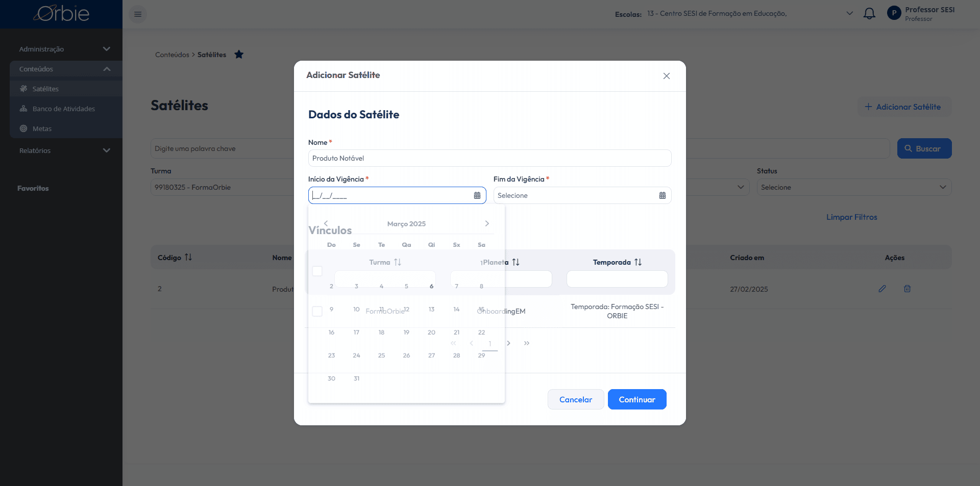This screenshot has height=486, width=980.
Task: Select day 26 in the date picker
Action: tap(406, 355)
